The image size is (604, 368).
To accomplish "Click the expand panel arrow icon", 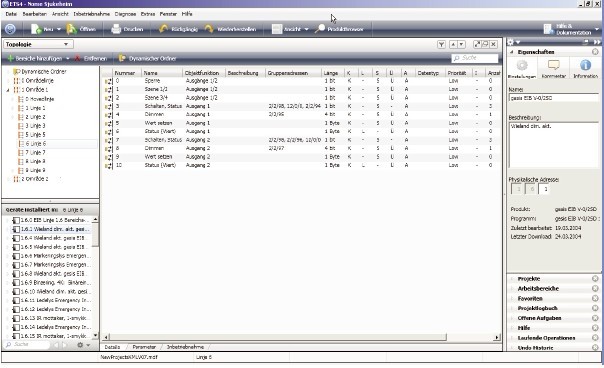I will [477, 44].
